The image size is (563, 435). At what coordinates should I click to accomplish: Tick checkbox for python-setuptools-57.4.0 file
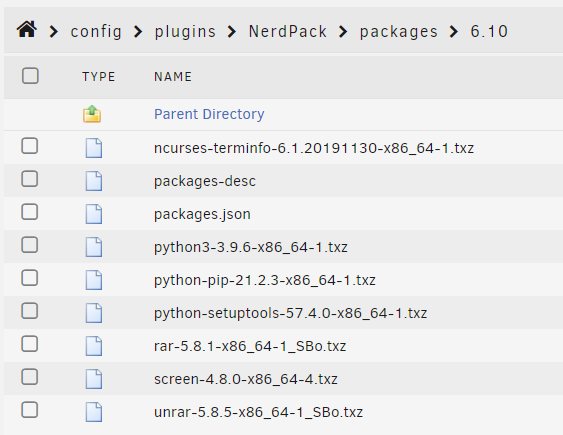[29, 311]
